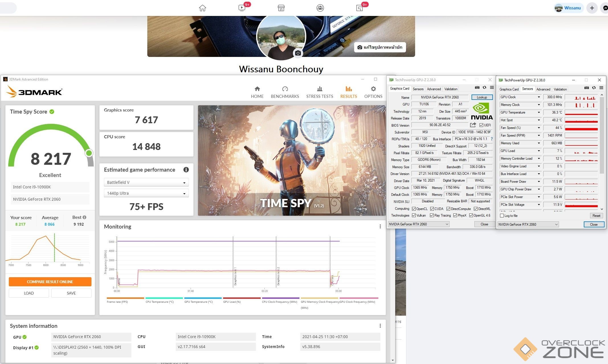This screenshot has height=364, width=608.
Task: Click the Facebook home icon
Action: [202, 8]
